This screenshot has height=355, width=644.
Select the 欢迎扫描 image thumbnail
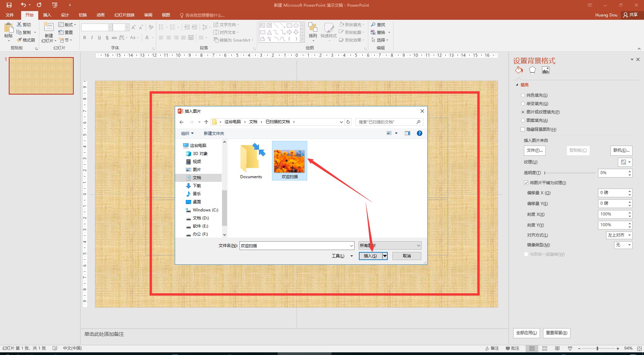click(289, 161)
